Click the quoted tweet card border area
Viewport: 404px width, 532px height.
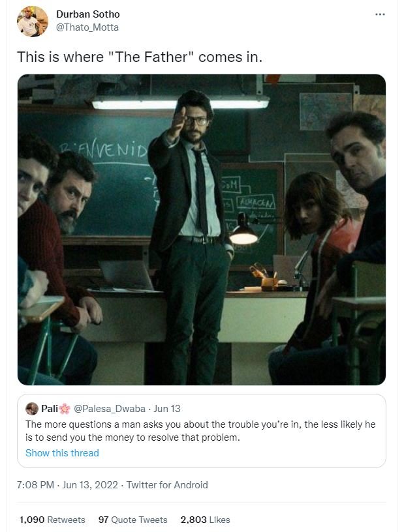202,431
